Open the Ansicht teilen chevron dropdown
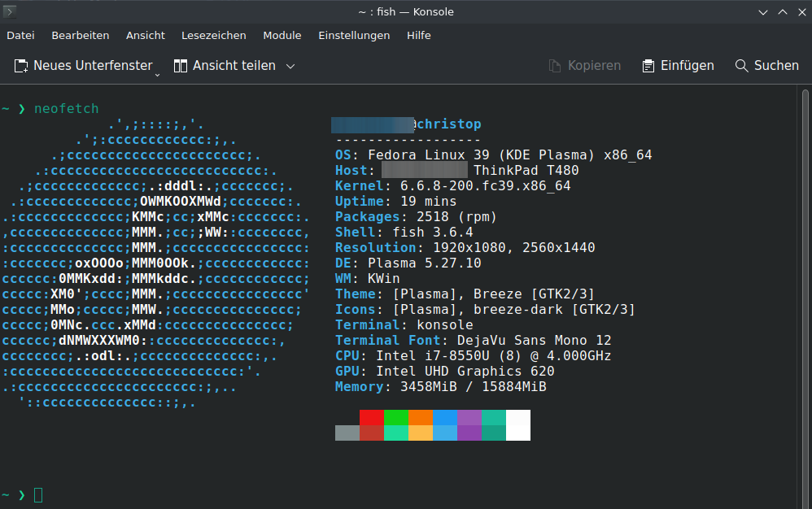812x509 pixels. click(290, 66)
